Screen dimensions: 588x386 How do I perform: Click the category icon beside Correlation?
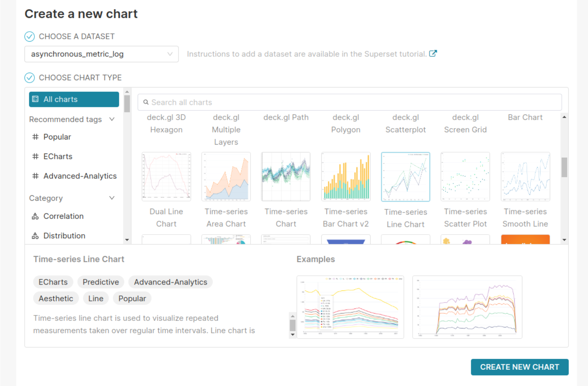pyautogui.click(x=35, y=216)
